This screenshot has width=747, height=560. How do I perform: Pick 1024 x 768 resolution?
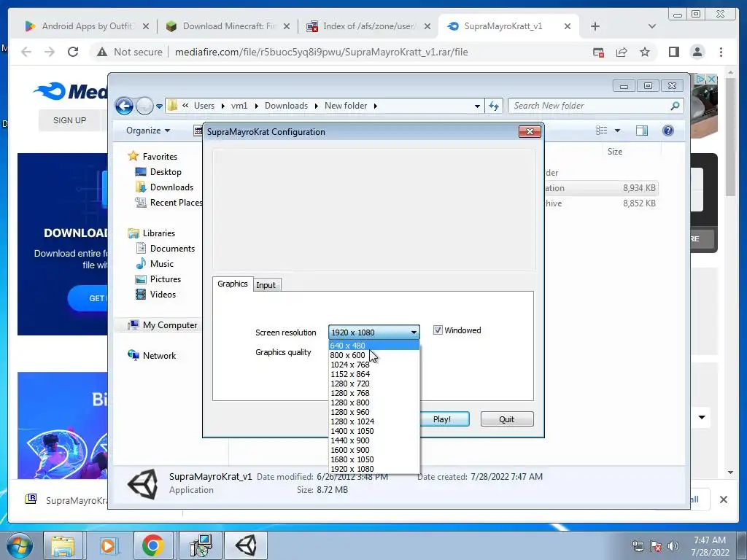(x=374, y=365)
